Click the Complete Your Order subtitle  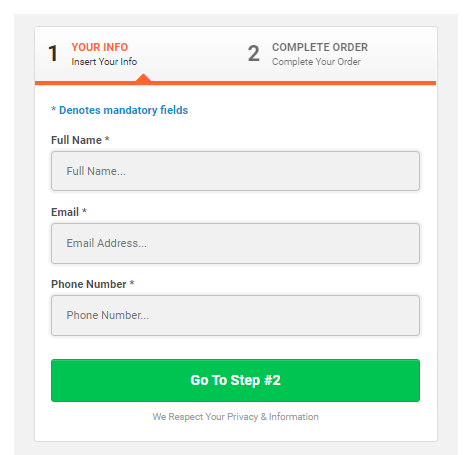click(x=316, y=62)
